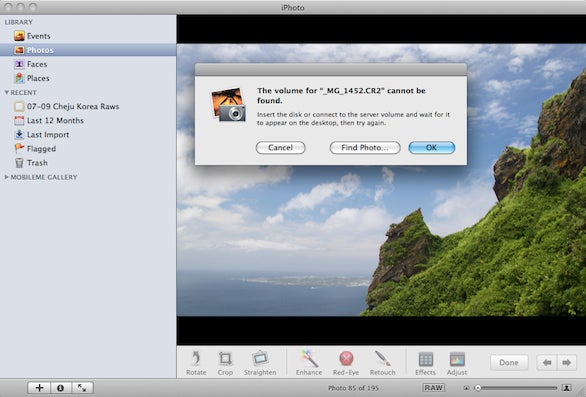Viewport: 586px width, 397px height.
Task: Click the Photos icon in sidebar
Action: [x=19, y=50]
